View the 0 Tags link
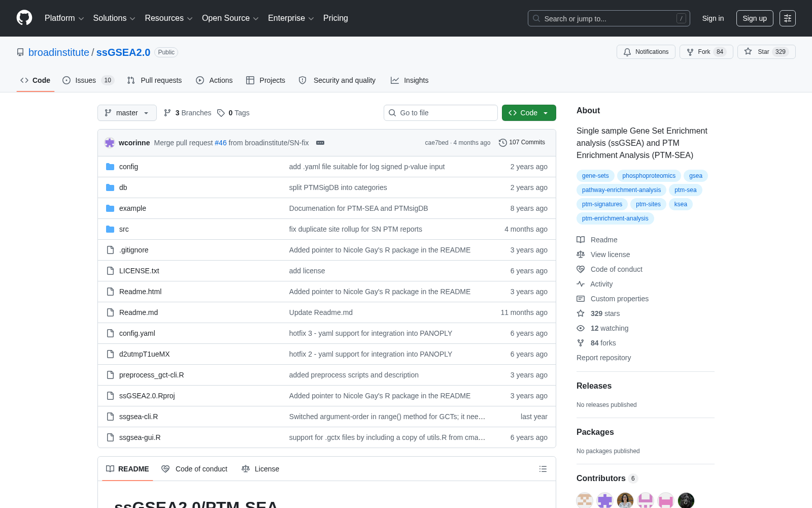This screenshot has width=812, height=508. (x=233, y=113)
